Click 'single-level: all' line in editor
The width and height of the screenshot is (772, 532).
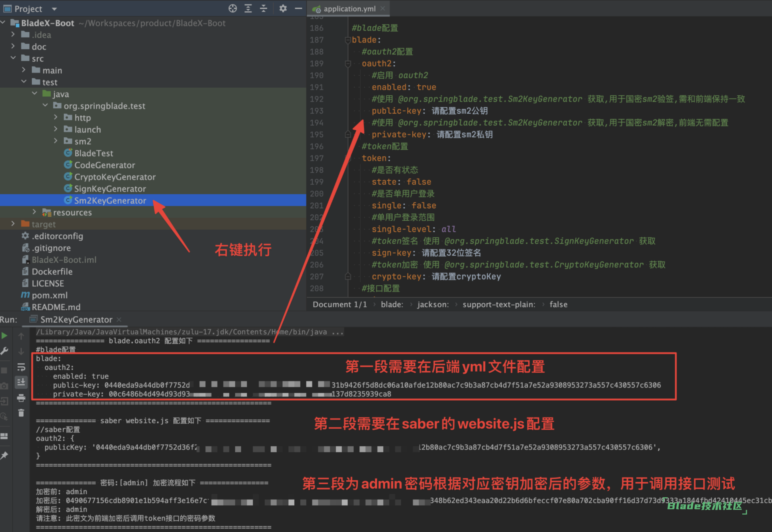pos(413,229)
